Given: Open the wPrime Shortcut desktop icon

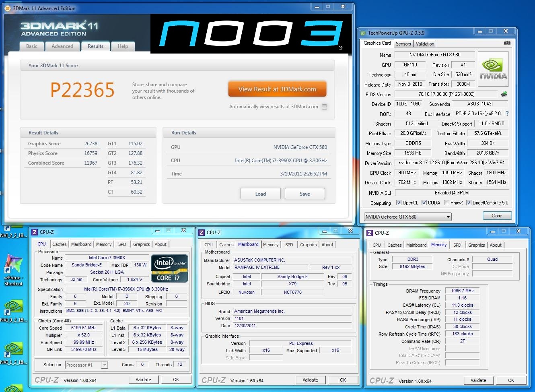Looking at the screenshot, I should [x=13, y=266].
